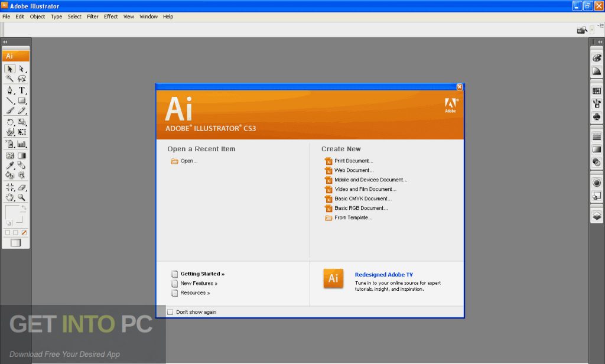Select the Magic Wand tool

(9, 79)
